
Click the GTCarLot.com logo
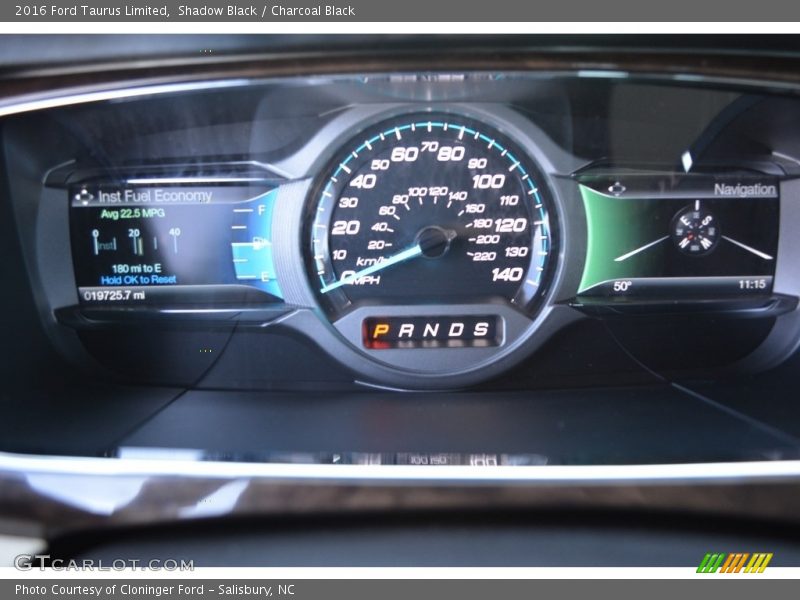pos(104,563)
